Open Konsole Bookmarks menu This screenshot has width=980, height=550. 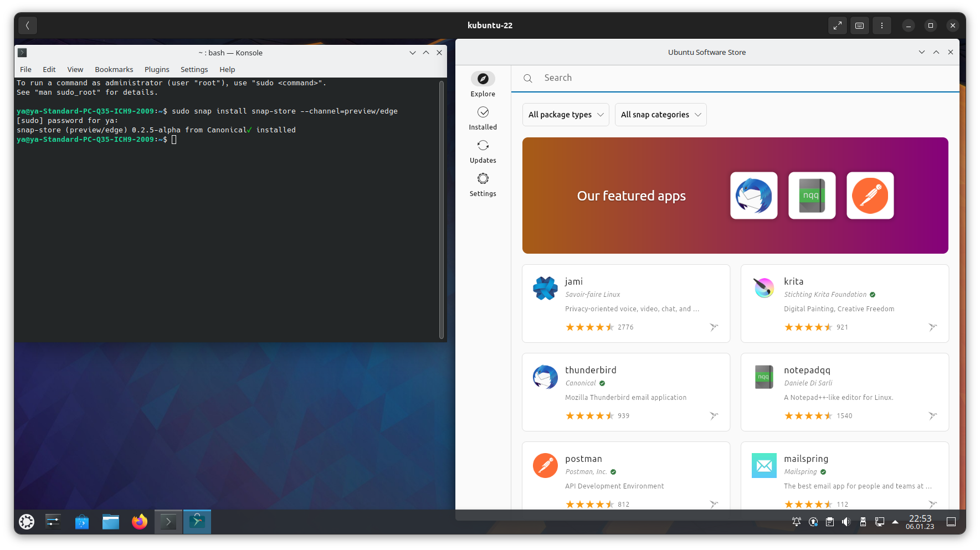point(114,70)
